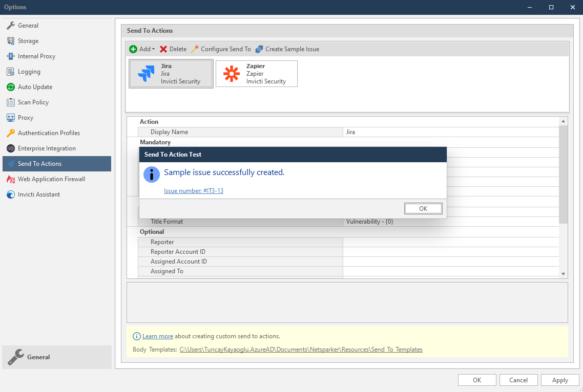The height and width of the screenshot is (392, 583).
Task: Open the General settings section
Action: pos(26,25)
